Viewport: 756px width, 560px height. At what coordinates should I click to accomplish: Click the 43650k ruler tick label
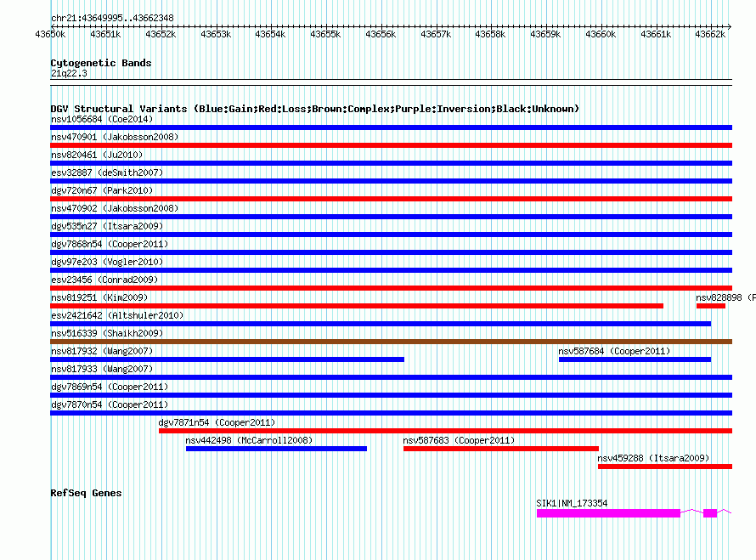[x=50, y=34]
